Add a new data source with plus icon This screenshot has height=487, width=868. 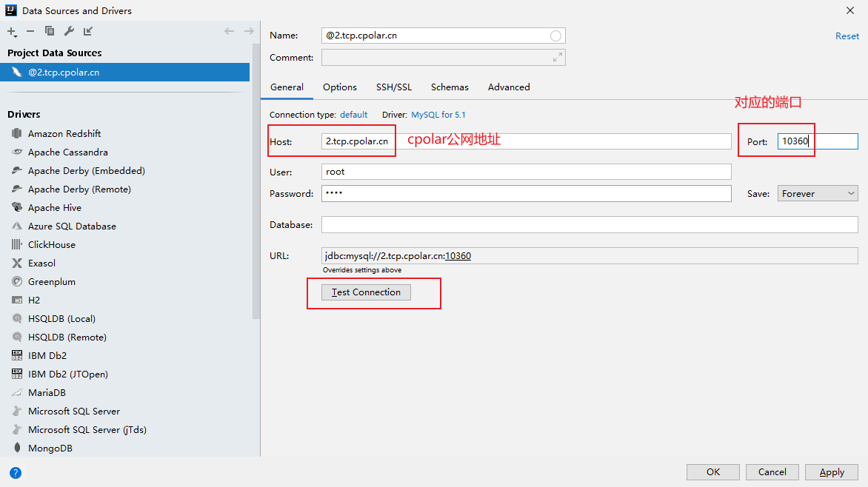tap(12, 32)
